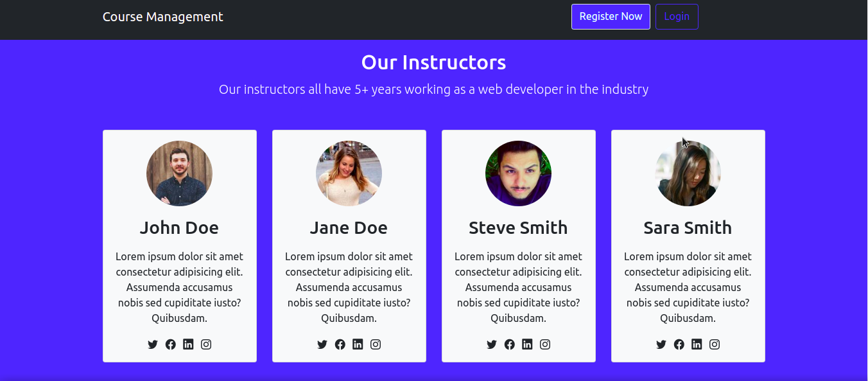Click Steve Smith's Facebook icon

click(x=509, y=344)
